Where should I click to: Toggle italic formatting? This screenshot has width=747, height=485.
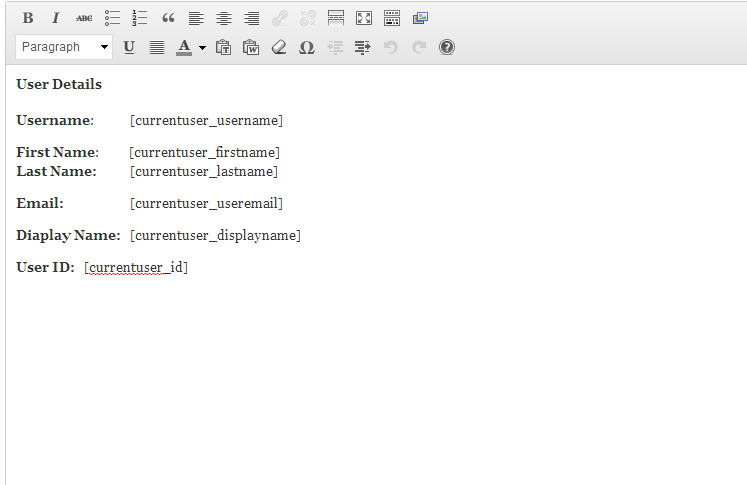(56, 18)
